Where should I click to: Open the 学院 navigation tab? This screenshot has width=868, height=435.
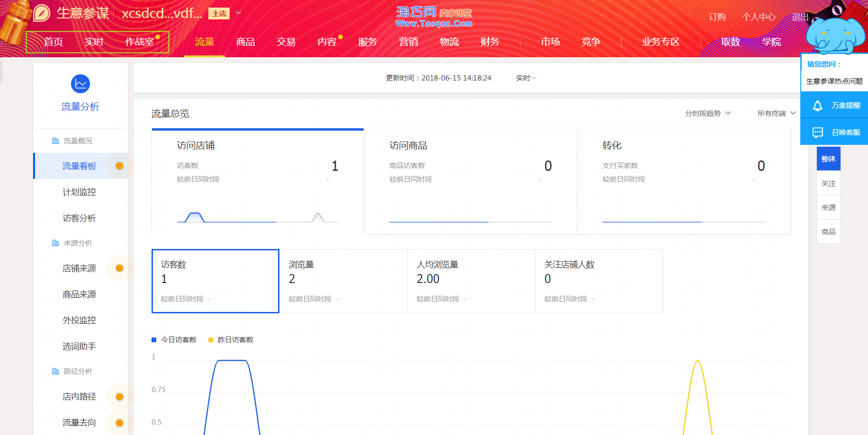(771, 42)
